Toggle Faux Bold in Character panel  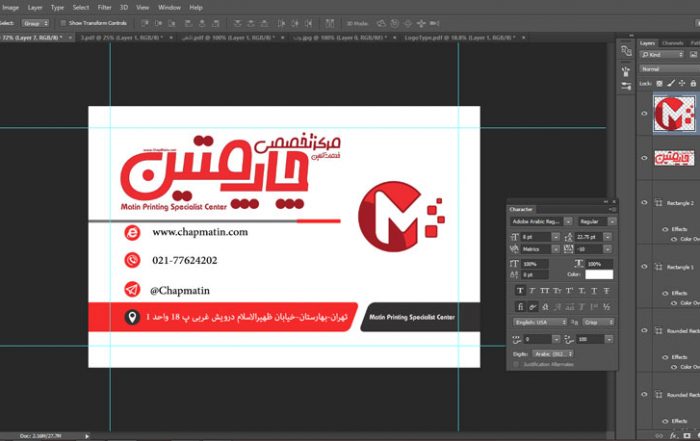pyautogui.click(x=520, y=291)
